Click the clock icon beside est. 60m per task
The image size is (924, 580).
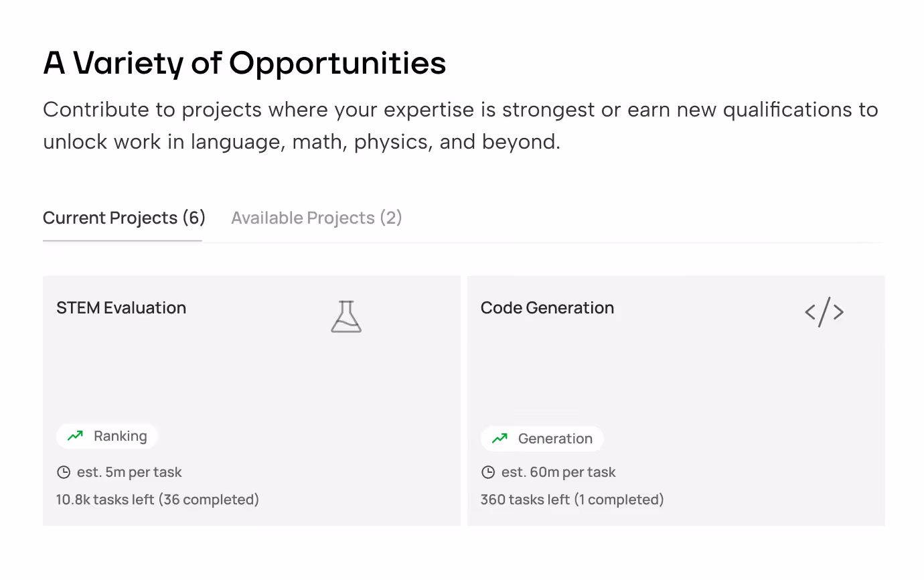[488, 472]
